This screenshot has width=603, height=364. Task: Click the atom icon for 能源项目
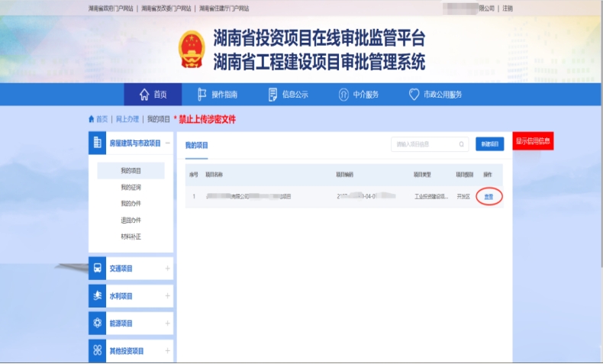coord(97,323)
